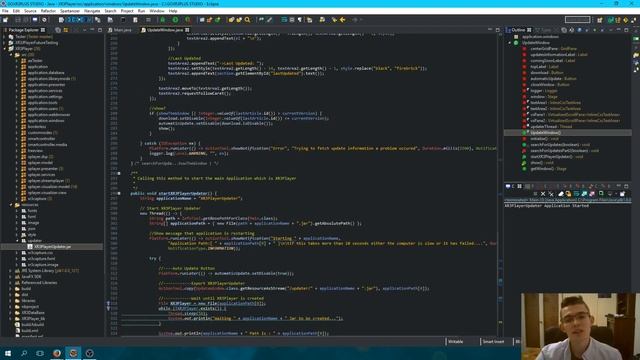Click the green Run toolbar button

(x=175, y=20)
